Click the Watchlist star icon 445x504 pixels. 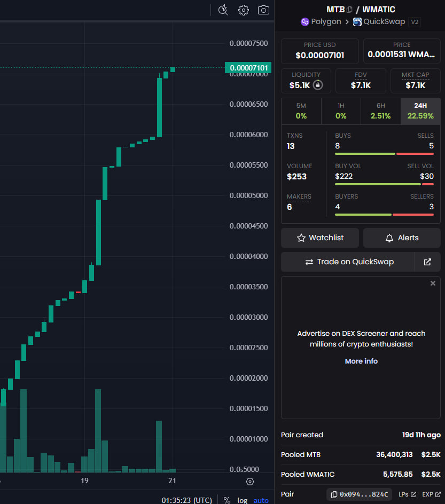pos(301,238)
